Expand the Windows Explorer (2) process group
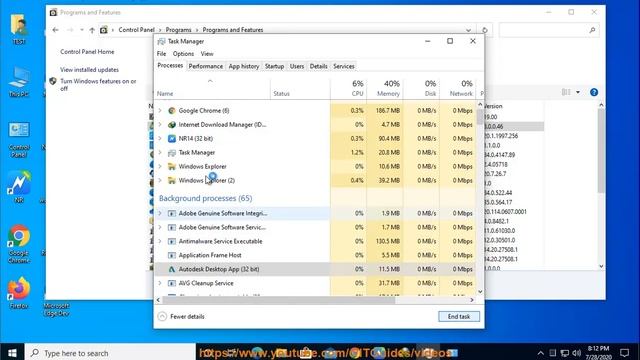Viewport: 640px width, 360px height. click(x=160, y=180)
